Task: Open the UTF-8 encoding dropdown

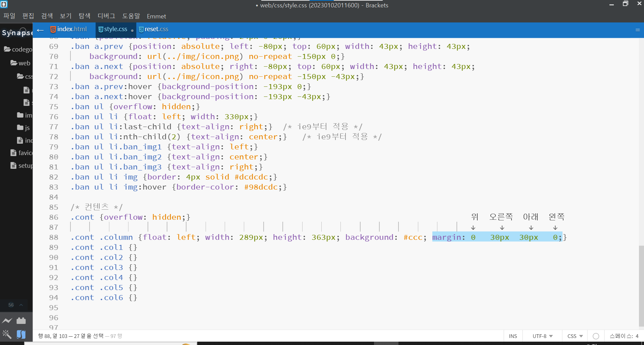Action: coord(543,336)
